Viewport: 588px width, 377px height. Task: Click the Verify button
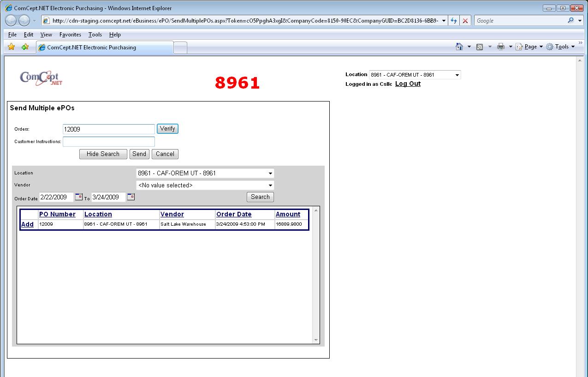point(167,129)
